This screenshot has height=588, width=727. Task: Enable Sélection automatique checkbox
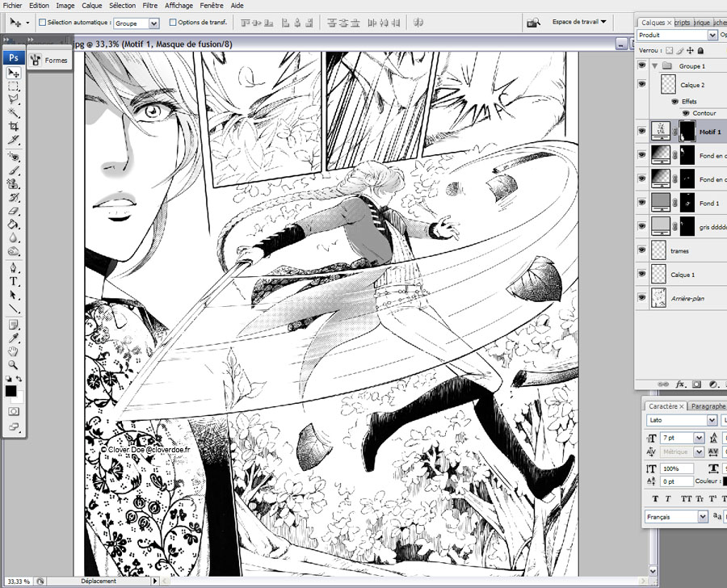pyautogui.click(x=43, y=23)
